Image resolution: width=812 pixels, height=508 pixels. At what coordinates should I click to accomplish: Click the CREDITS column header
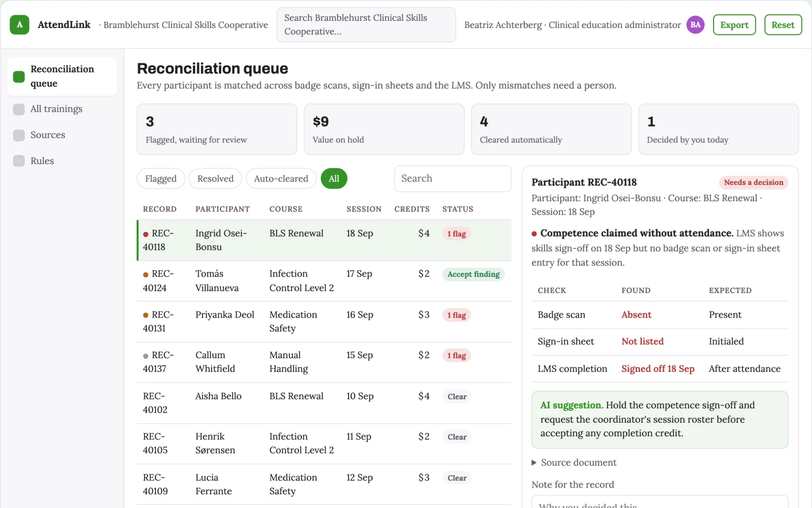[412, 209]
